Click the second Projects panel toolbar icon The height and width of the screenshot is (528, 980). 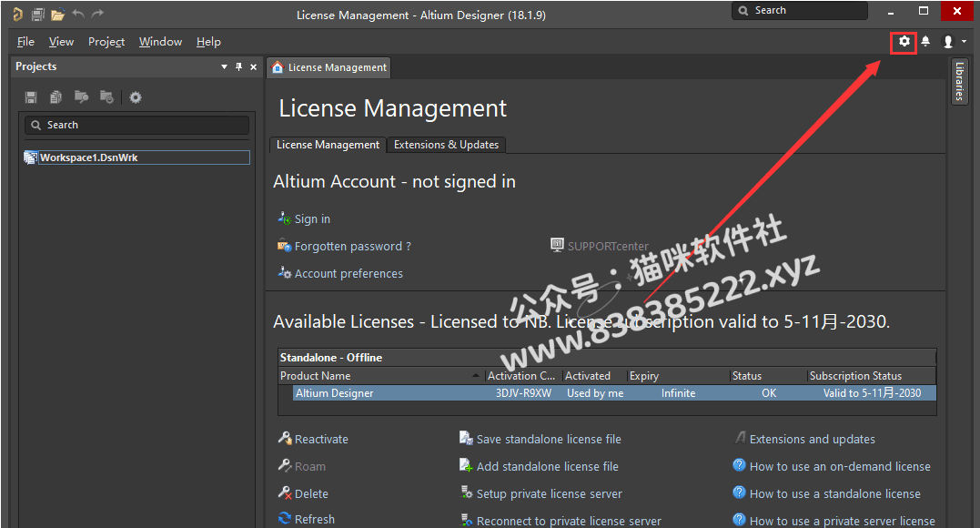point(56,97)
